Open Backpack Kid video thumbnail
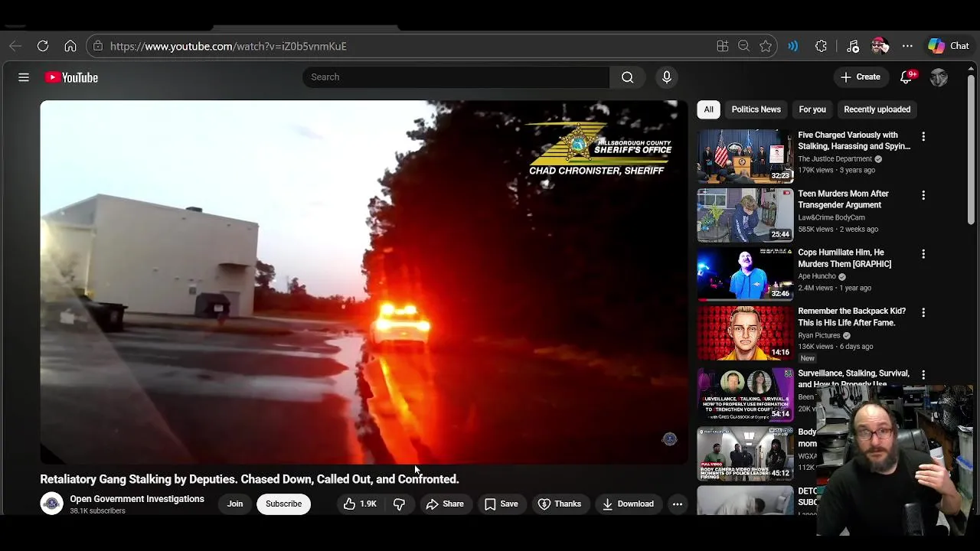 coord(746,333)
